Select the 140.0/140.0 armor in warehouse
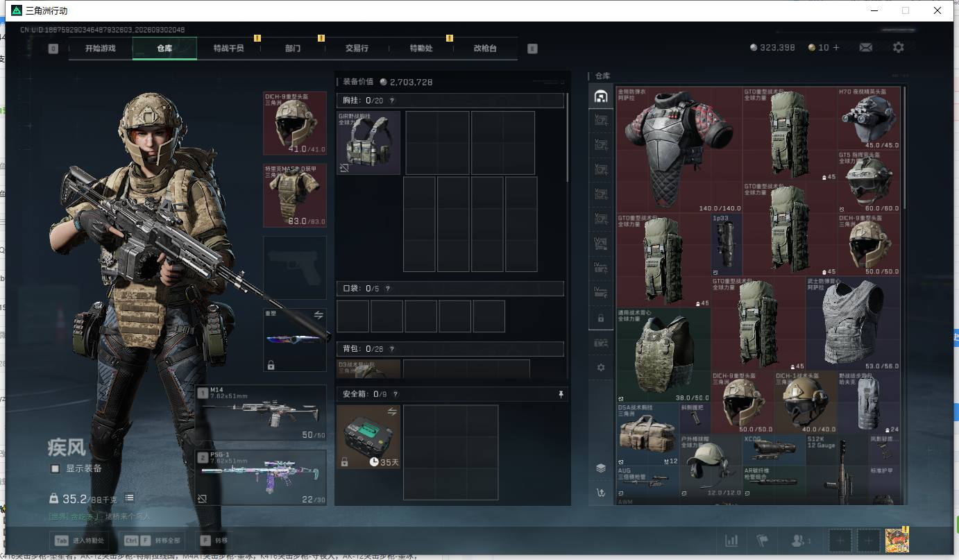 point(679,150)
